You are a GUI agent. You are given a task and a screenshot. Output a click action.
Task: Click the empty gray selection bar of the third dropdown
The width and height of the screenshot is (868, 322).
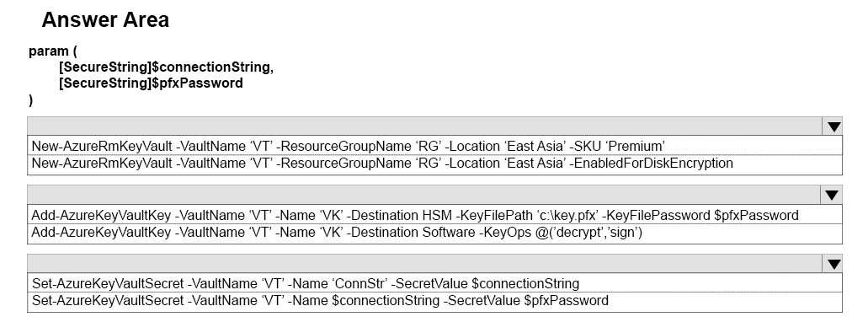pyautogui.click(x=424, y=264)
